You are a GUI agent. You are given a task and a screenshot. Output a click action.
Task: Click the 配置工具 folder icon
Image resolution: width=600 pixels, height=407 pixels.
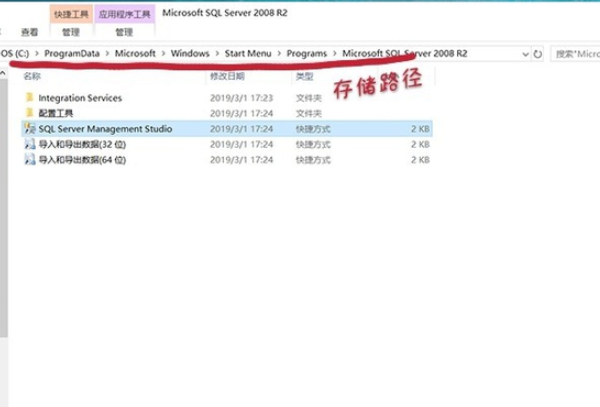coord(29,113)
